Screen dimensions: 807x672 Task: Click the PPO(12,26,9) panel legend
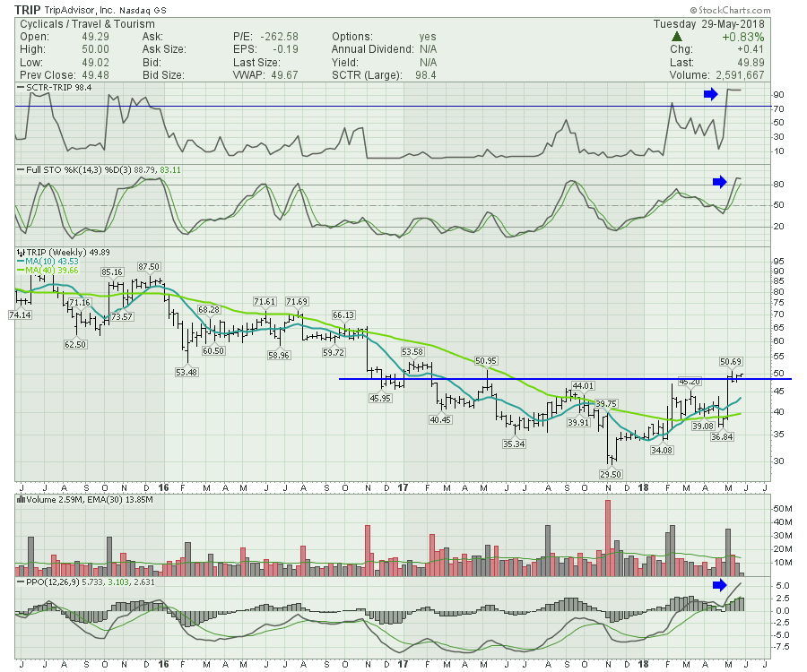point(85,582)
